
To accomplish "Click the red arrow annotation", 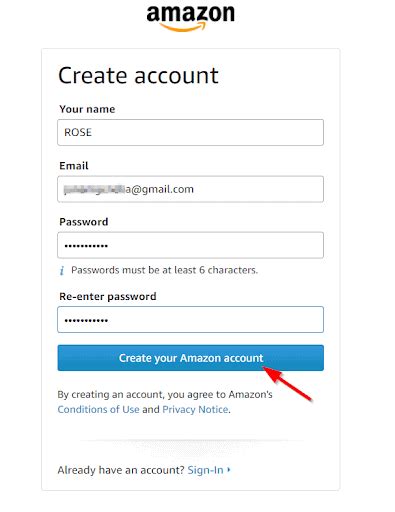I will point(287,384).
